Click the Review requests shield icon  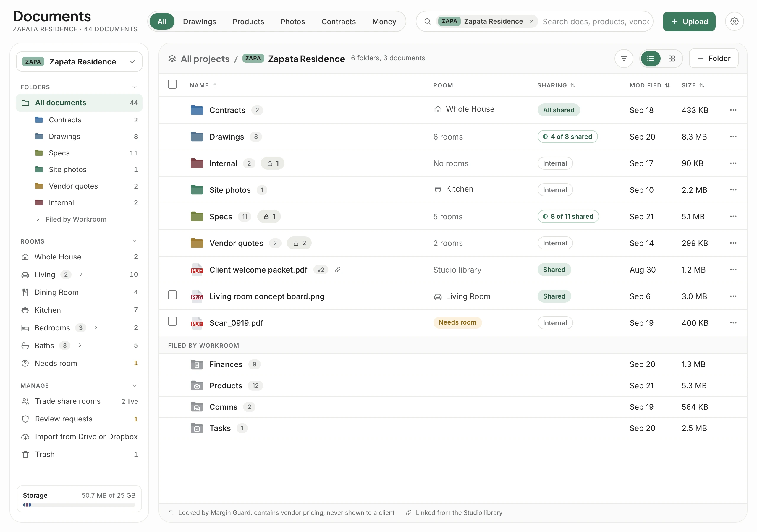25,419
